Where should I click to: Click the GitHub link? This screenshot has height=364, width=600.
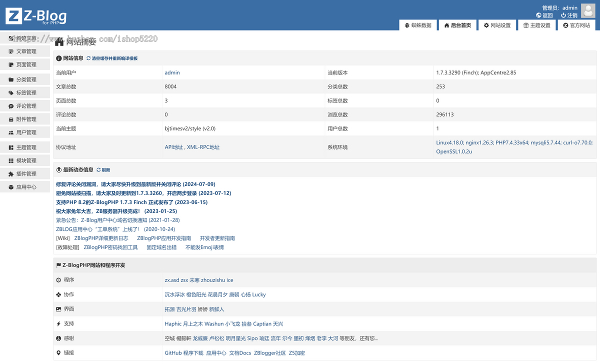pyautogui.click(x=173, y=352)
